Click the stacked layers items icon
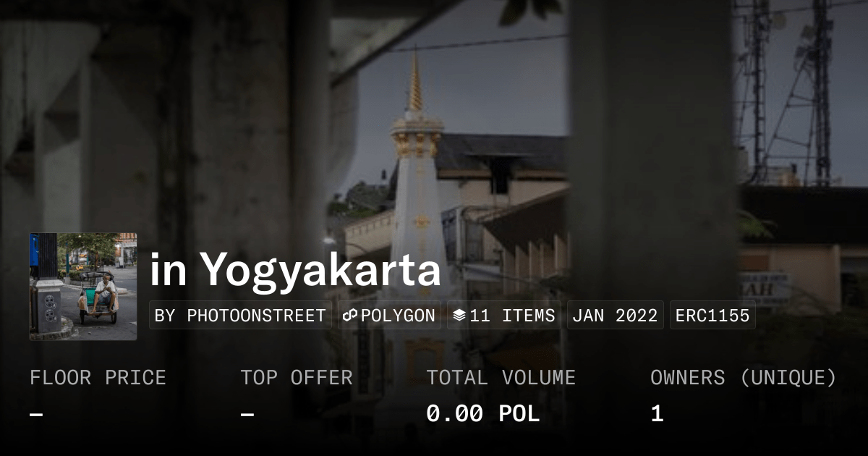The width and height of the screenshot is (868, 456). (459, 316)
